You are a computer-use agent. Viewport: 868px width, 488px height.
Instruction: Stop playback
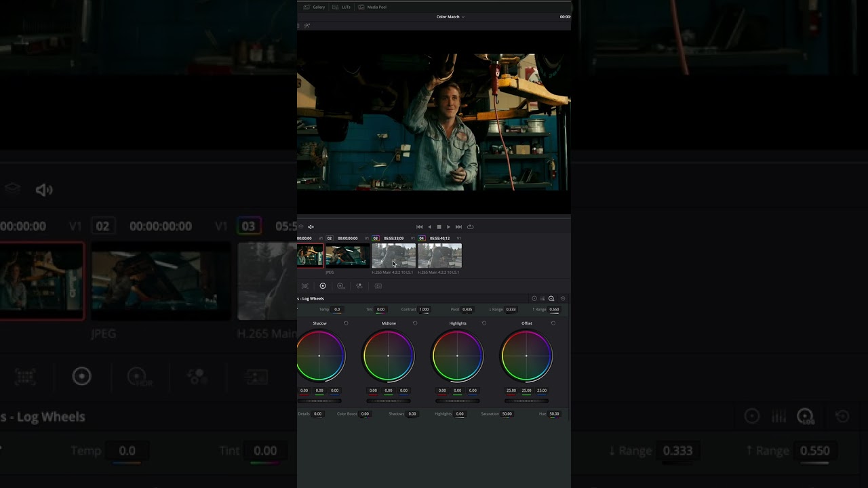click(439, 227)
